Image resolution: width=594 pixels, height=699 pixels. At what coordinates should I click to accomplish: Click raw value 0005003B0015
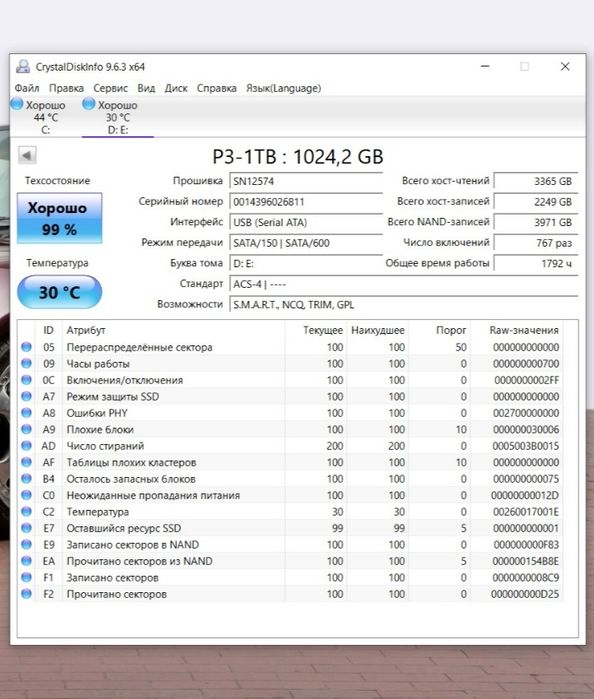coord(525,446)
